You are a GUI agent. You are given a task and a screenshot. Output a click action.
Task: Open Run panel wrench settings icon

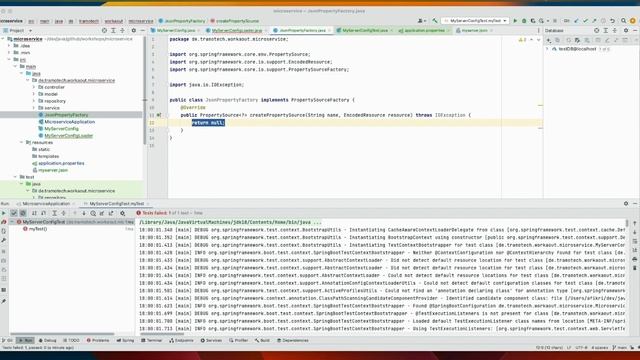point(4,240)
